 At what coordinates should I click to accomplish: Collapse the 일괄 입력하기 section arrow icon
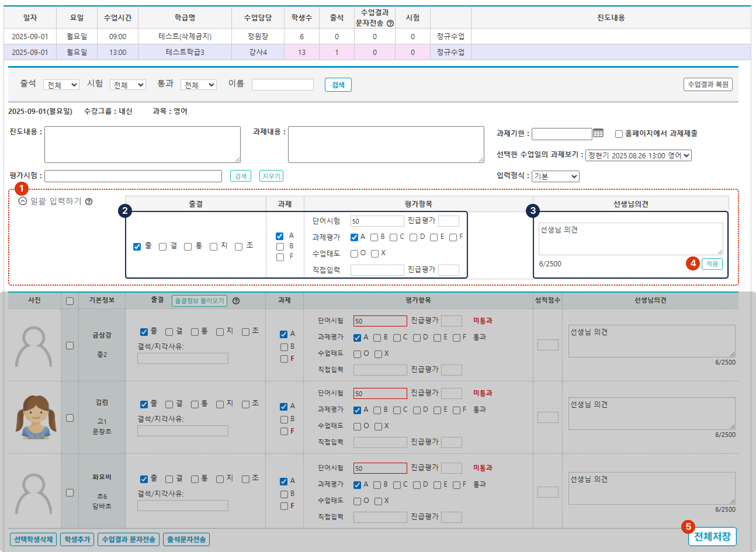coord(23,201)
